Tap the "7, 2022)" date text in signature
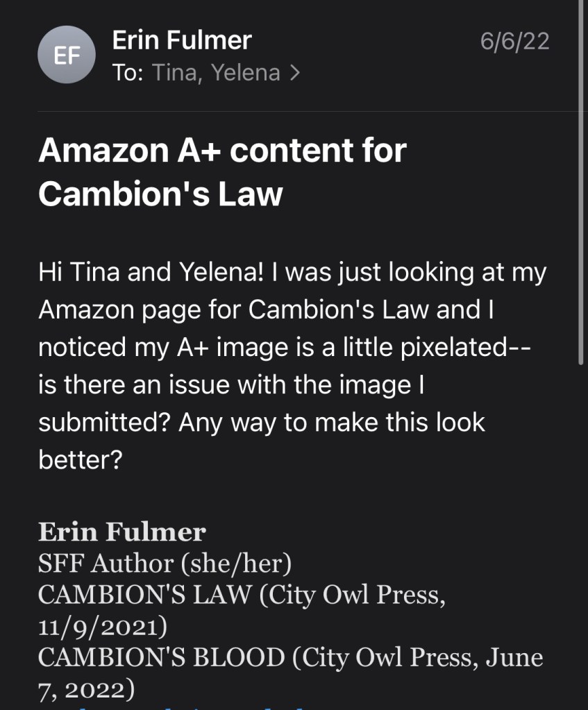 pos(86,688)
